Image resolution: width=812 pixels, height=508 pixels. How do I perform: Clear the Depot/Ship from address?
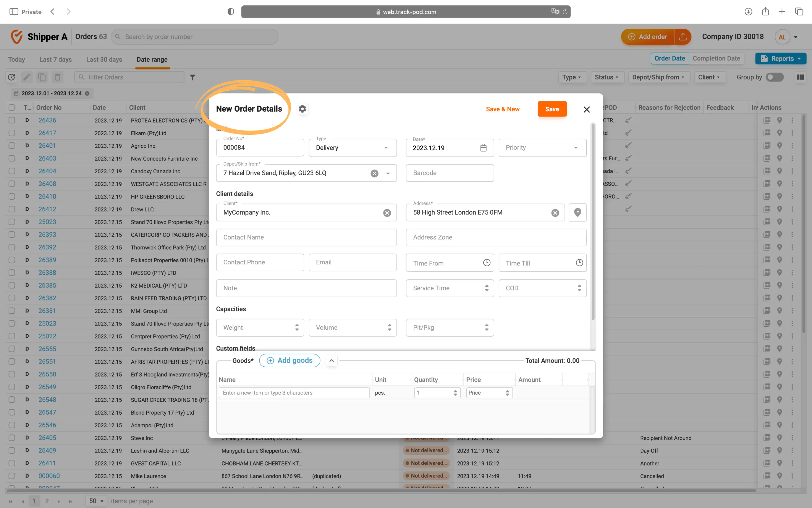point(375,173)
